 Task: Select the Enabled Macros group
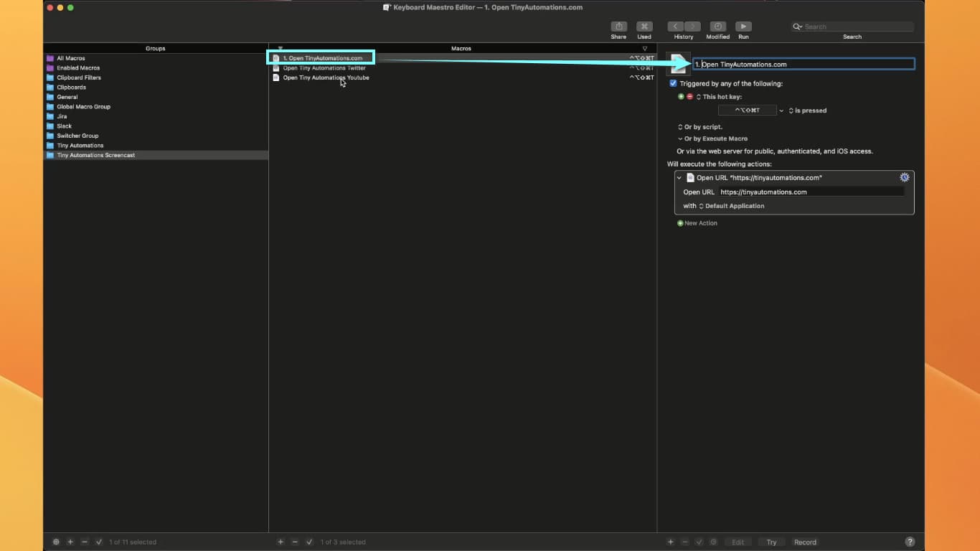tap(156, 68)
